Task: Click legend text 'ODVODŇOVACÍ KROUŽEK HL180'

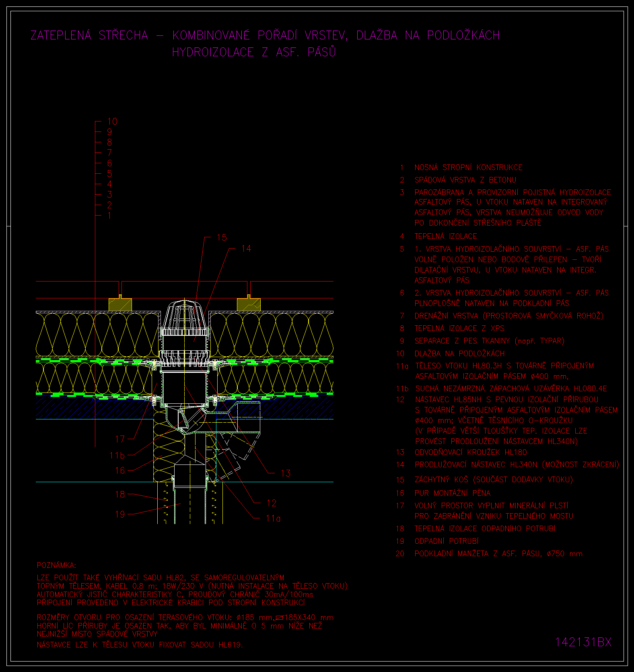Action: point(471,452)
